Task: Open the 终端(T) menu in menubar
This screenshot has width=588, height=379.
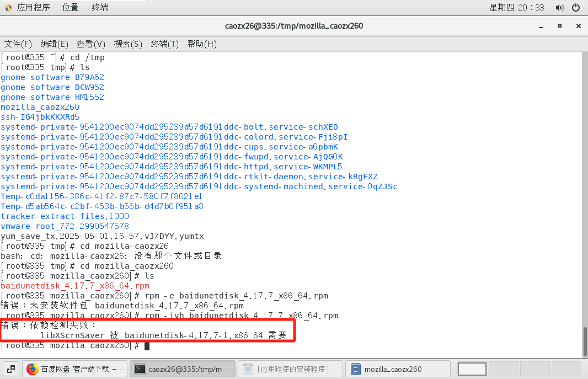Action: click(164, 44)
